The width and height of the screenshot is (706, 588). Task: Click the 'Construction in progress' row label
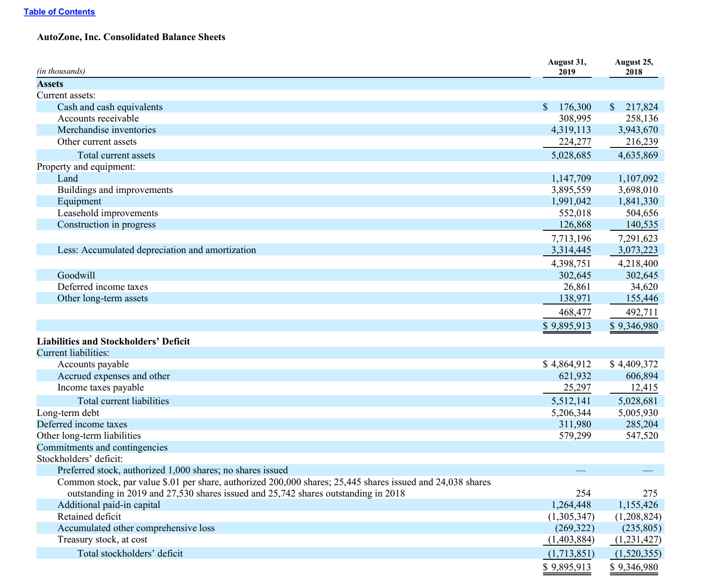tap(107, 224)
